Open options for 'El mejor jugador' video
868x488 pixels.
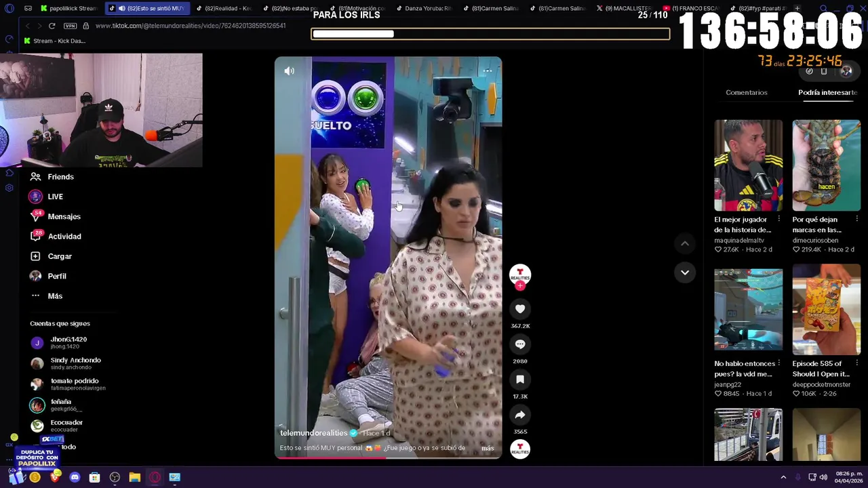click(x=778, y=219)
